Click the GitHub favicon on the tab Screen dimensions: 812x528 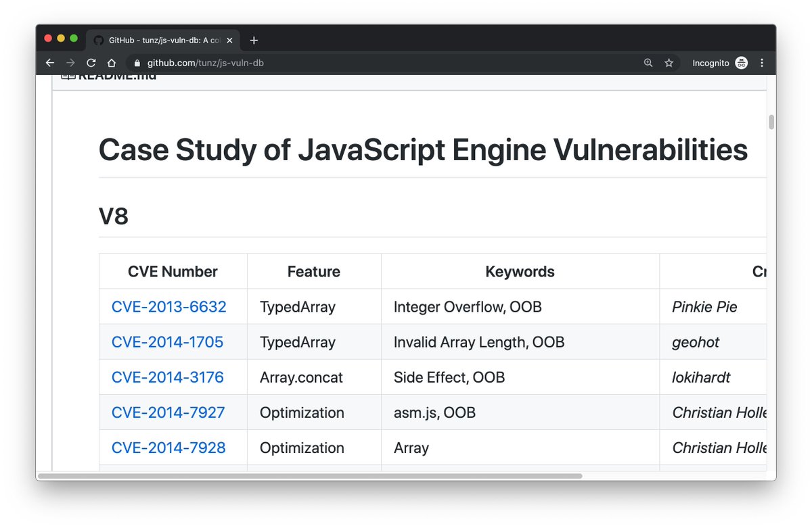[x=98, y=41]
